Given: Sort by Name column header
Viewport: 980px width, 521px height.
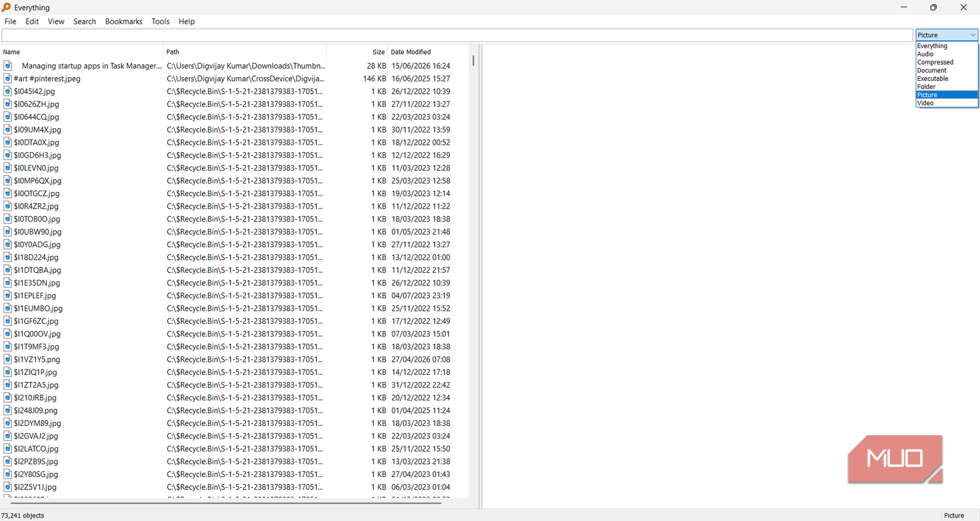Looking at the screenshot, I should coord(81,52).
